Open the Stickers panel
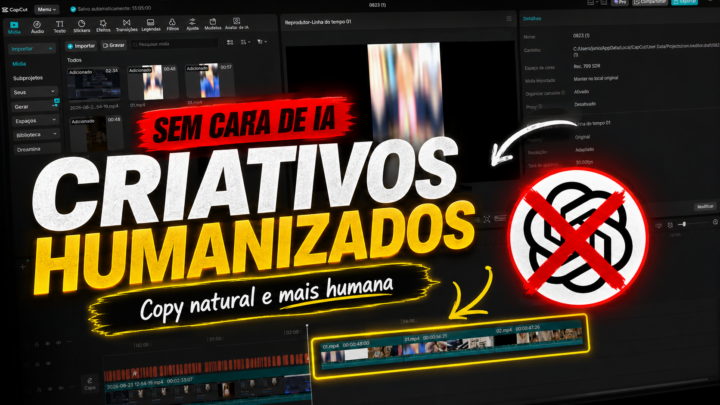720x405 pixels. [x=82, y=27]
